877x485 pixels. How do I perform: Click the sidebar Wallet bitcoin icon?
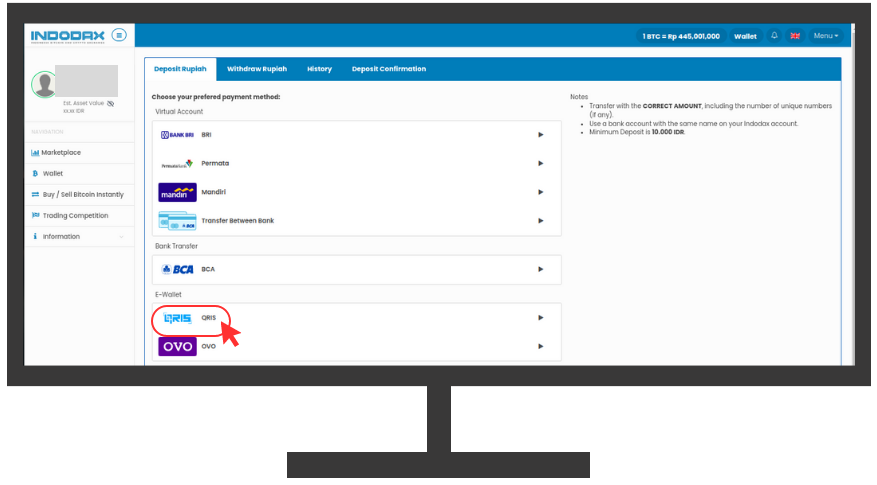pyautogui.click(x=35, y=173)
